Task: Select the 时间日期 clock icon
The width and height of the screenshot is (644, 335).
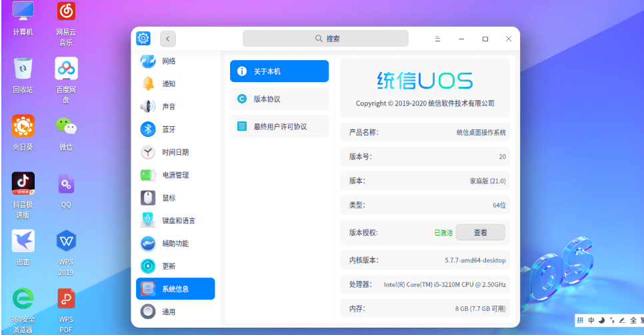Action: 148,152
